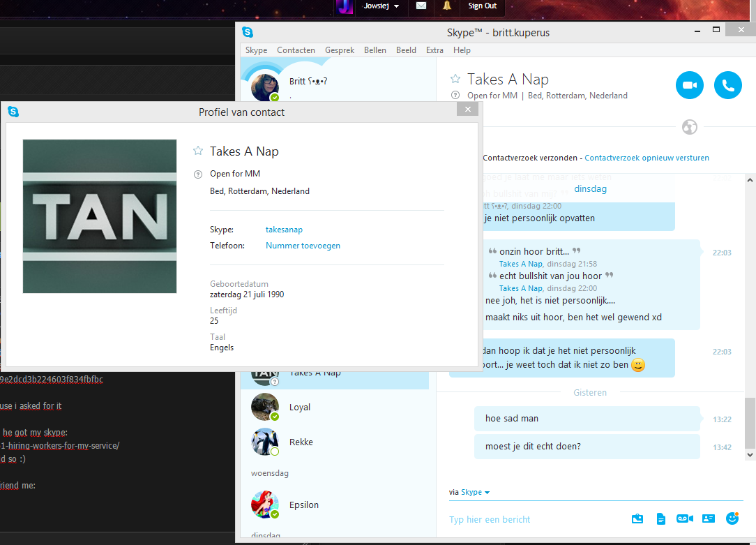Click Britt's own profile avatar
Viewport: 756px width, 545px height.
[264, 87]
